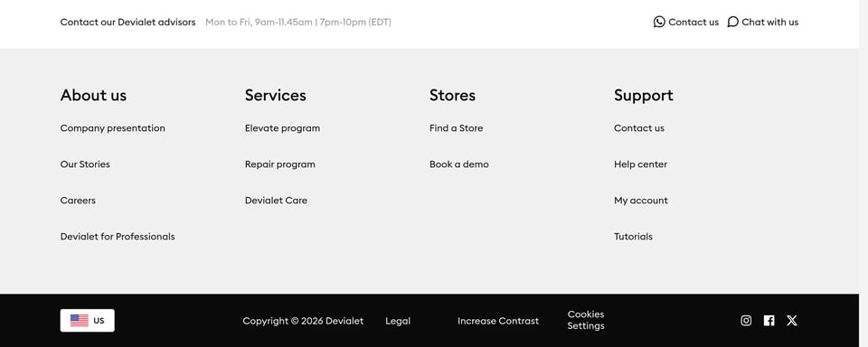
Task: Open the Legal link
Action: tap(398, 321)
